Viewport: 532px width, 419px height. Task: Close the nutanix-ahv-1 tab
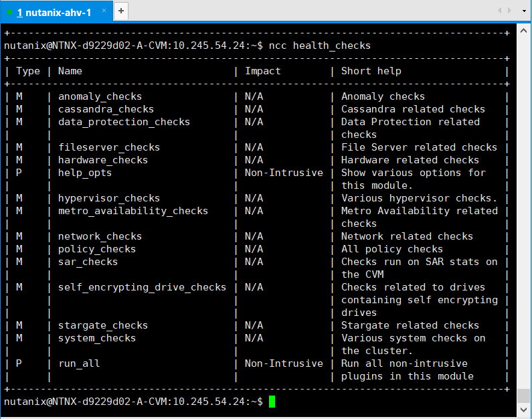coord(104,11)
